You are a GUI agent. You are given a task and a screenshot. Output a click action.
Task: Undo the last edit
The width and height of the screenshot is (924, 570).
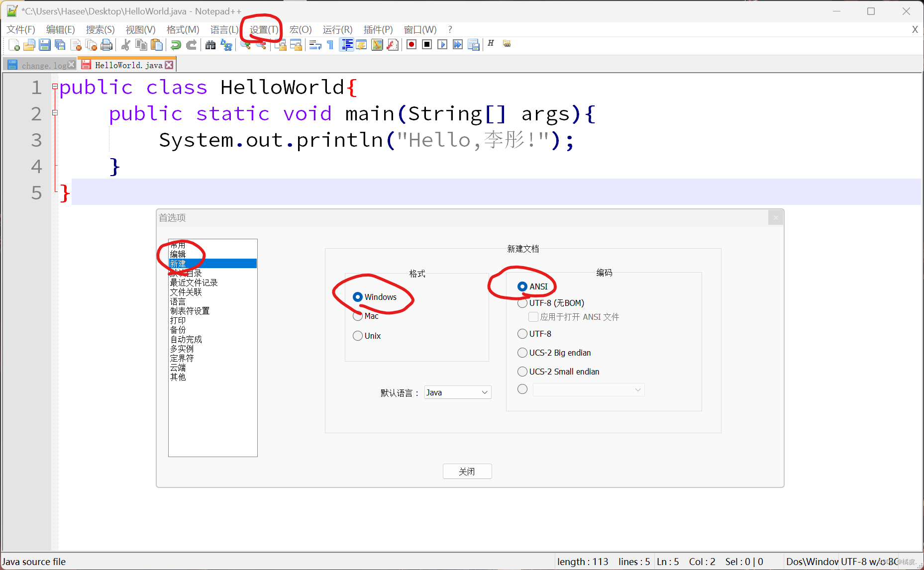[x=175, y=45]
